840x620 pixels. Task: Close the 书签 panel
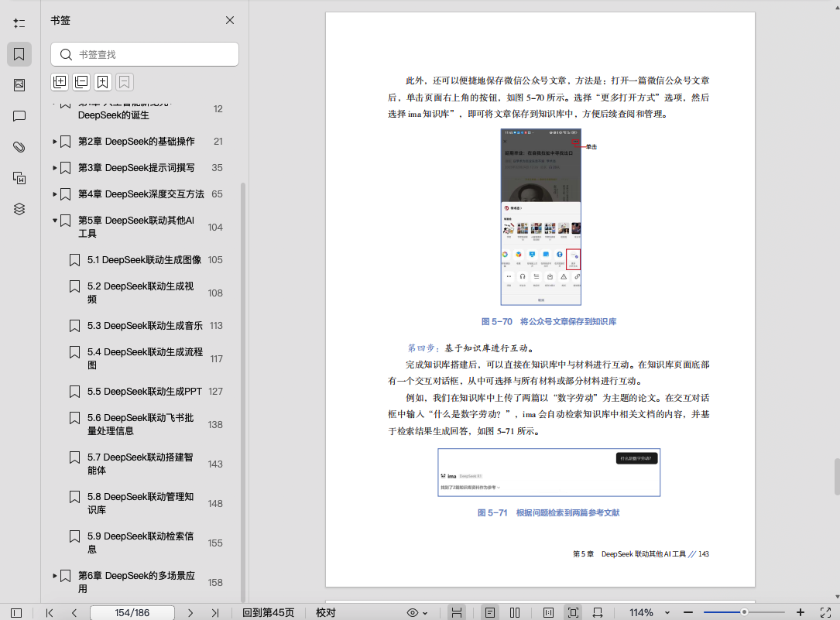pos(230,20)
